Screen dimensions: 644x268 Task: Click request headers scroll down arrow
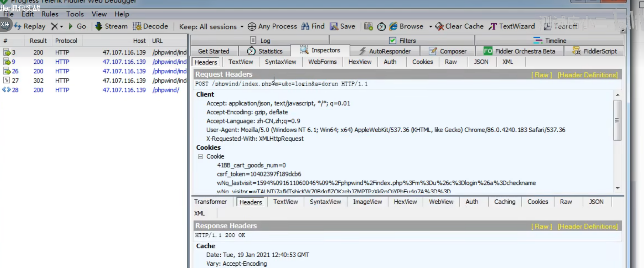click(617, 188)
